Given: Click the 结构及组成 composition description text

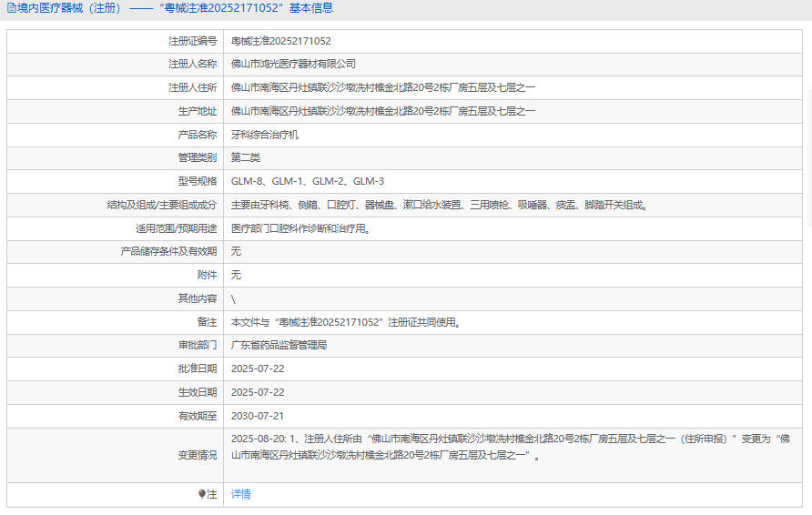Looking at the screenshot, I should [440, 205].
